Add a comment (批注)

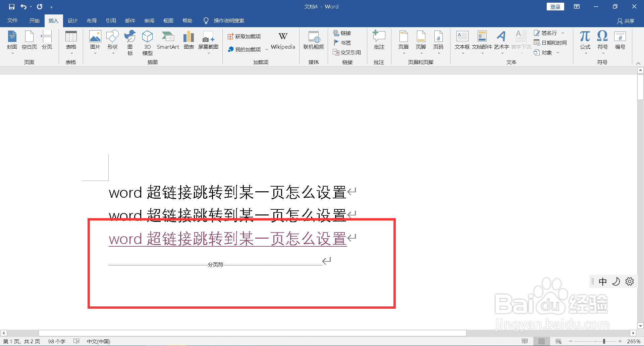pos(379,40)
